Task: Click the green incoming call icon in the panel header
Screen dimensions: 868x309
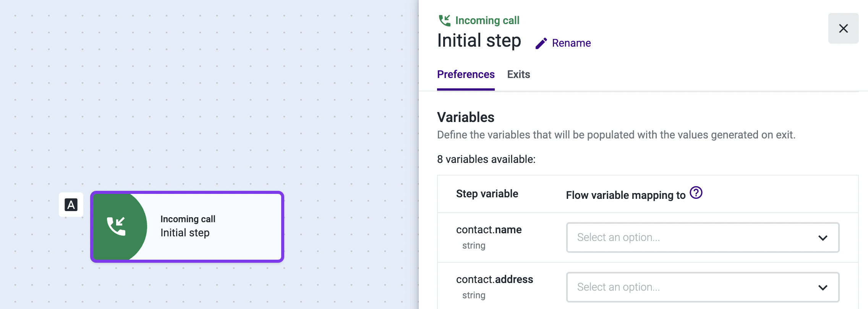Action: [444, 20]
